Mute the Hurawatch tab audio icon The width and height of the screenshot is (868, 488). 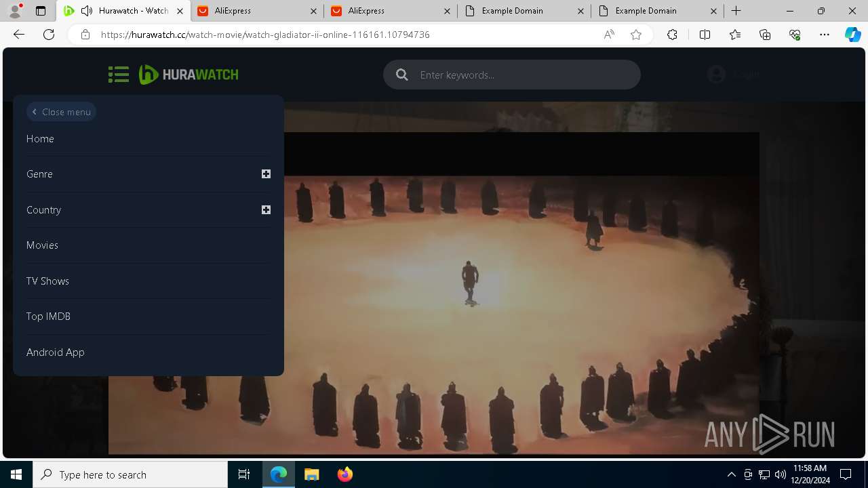pyautogui.click(x=87, y=11)
